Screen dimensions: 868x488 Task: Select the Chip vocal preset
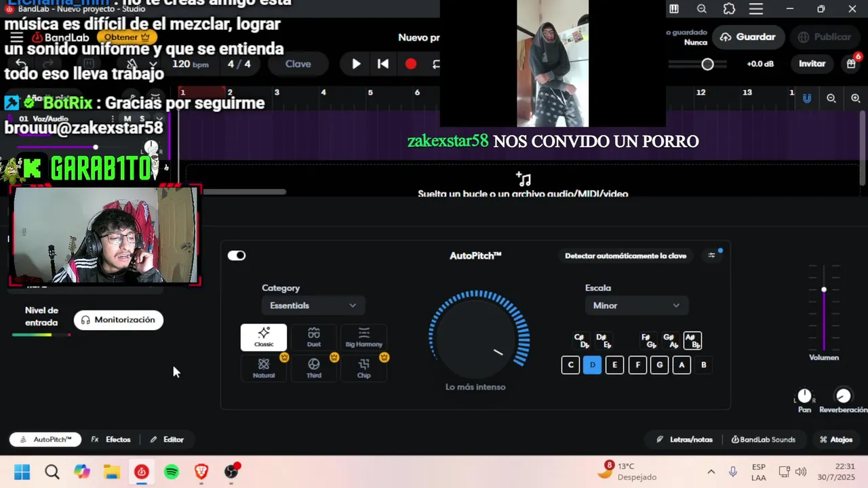point(364,368)
